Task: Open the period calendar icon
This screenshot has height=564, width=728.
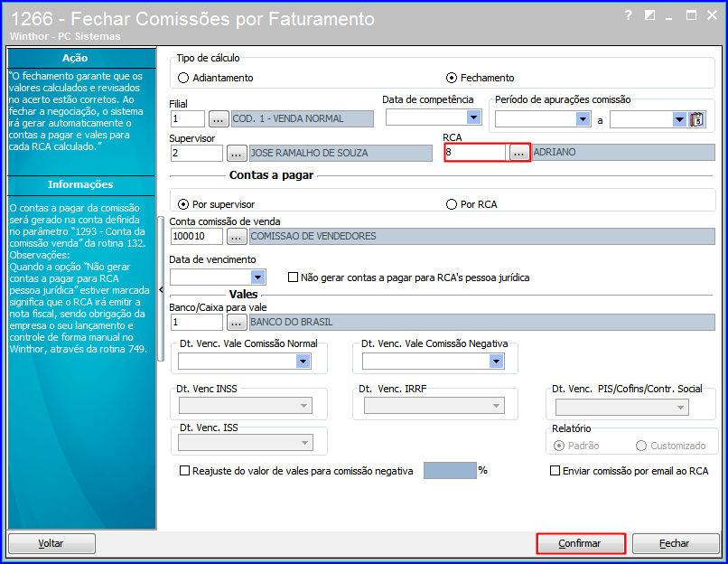Action: [697, 119]
